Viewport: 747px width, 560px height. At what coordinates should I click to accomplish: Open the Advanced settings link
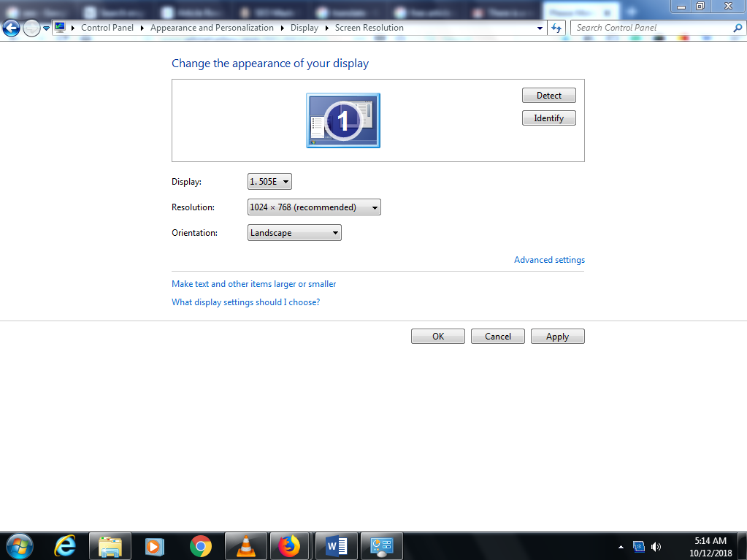[x=549, y=260]
